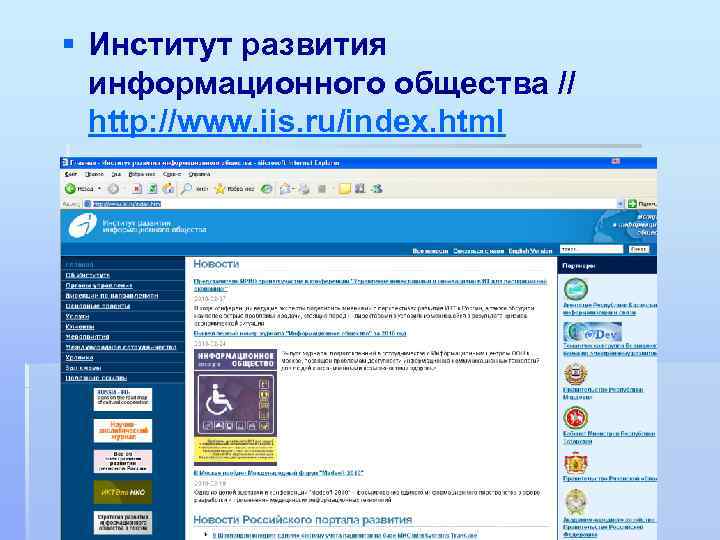The height and width of the screenshot is (540, 720).
Task: Click the Russia-EU cooperation banner
Action: coord(123,399)
